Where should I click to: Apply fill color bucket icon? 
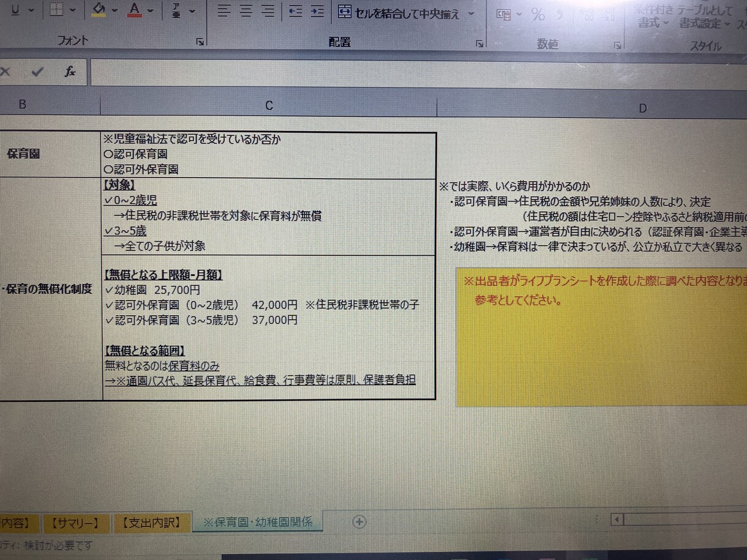pos(99,9)
